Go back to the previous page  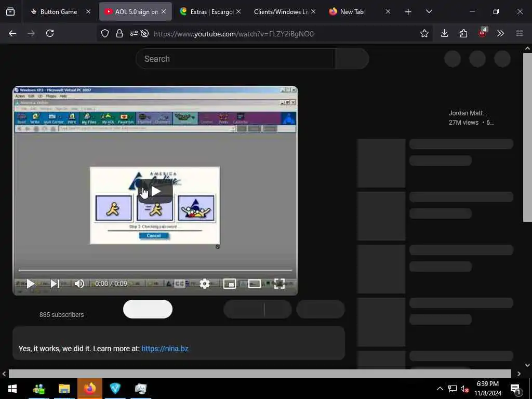click(12, 33)
